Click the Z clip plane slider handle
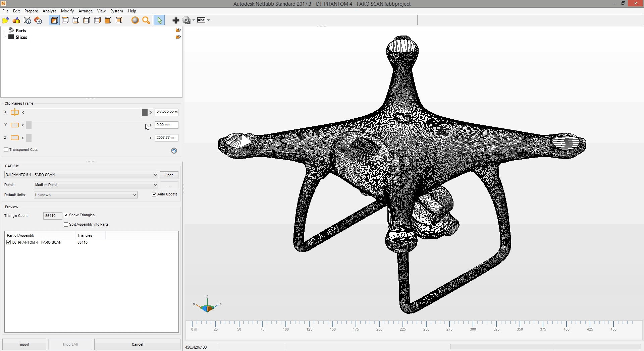This screenshot has width=644, height=351. click(29, 138)
